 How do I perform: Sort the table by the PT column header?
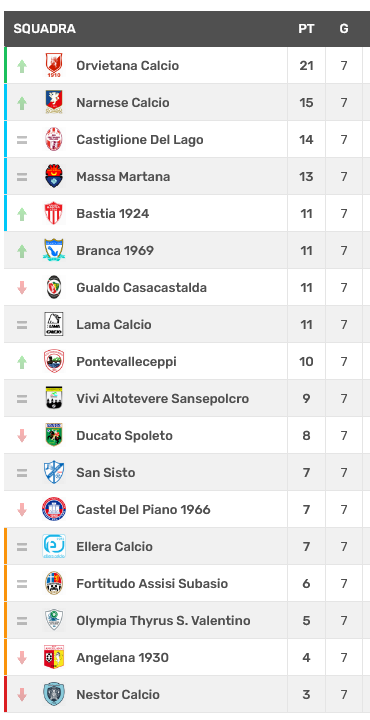pos(306,29)
